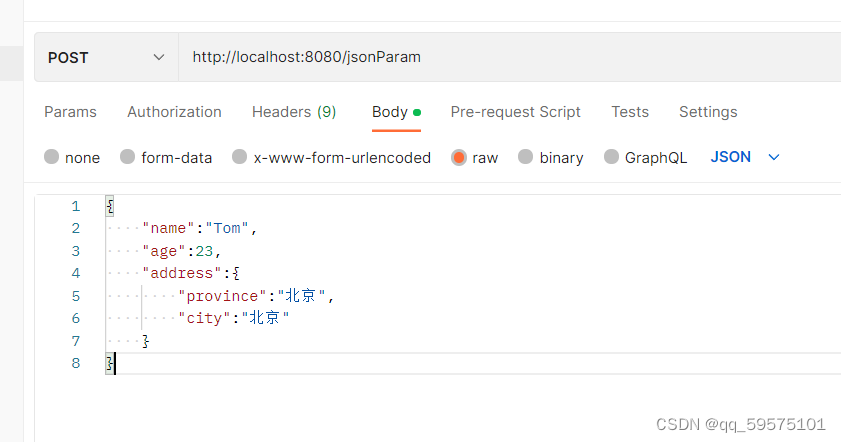Switch to the Tests tab
This screenshot has height=442, width=841.
[630, 112]
